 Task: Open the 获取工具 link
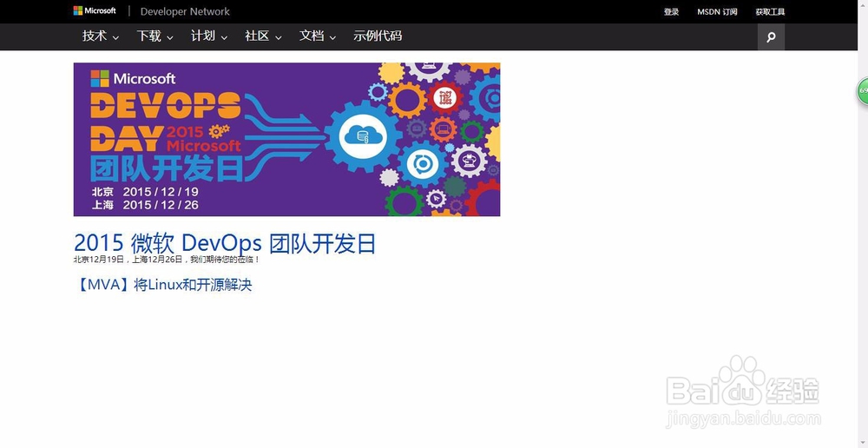click(x=770, y=11)
